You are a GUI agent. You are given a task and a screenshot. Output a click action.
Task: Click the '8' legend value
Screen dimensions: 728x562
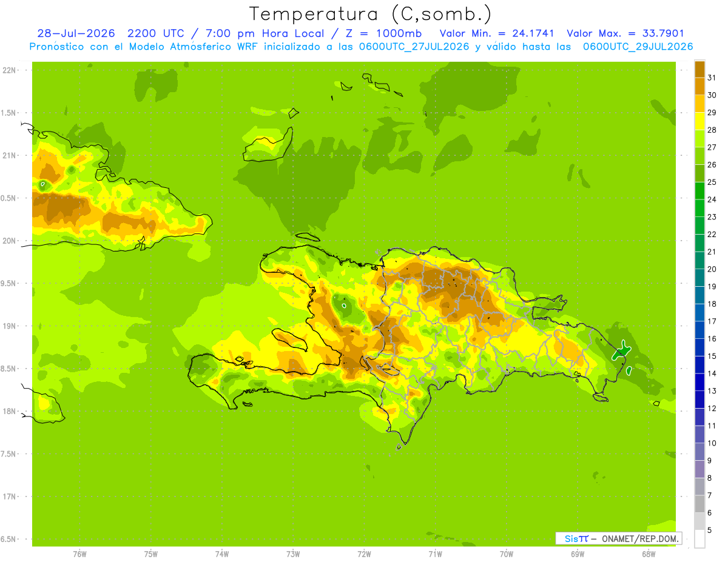click(x=710, y=478)
